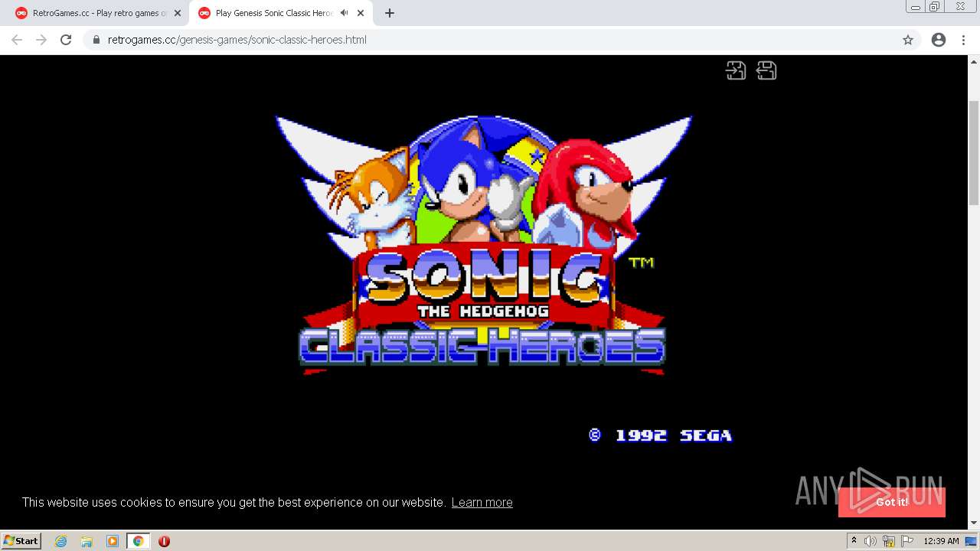Click the red Opera-style taskbar icon
The width and height of the screenshot is (980, 551).
click(164, 541)
